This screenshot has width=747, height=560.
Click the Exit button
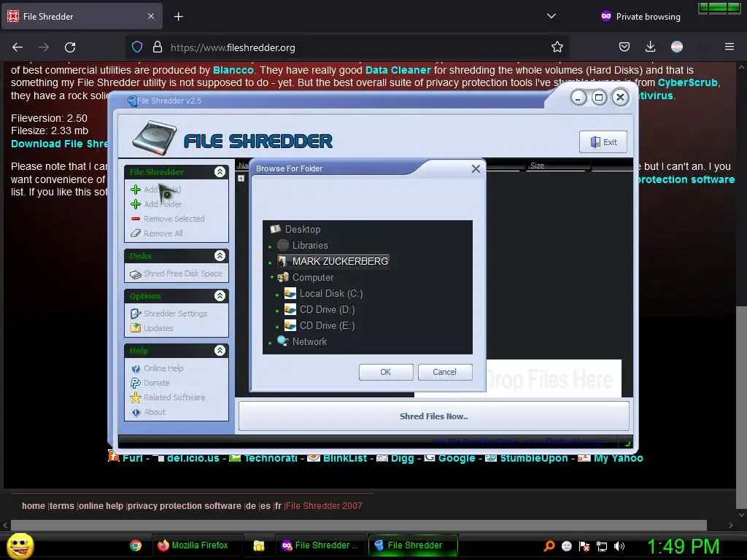point(603,142)
